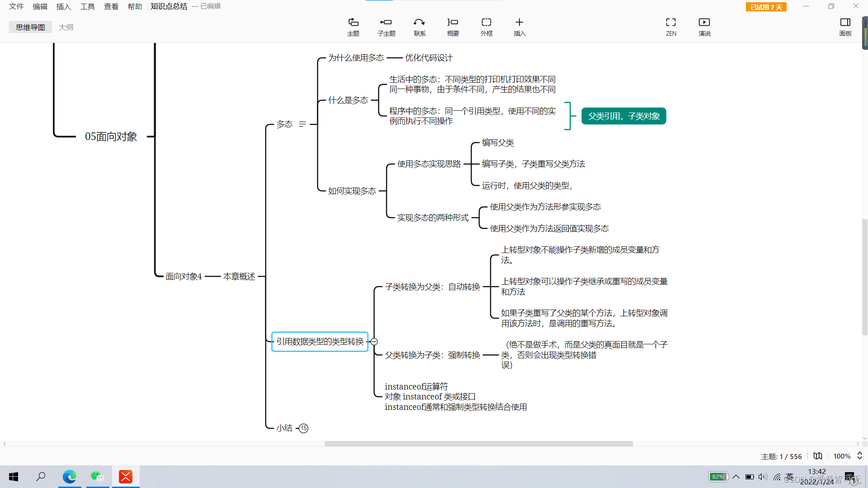Select 父类转换为子类：强制转换 node

tap(432, 355)
